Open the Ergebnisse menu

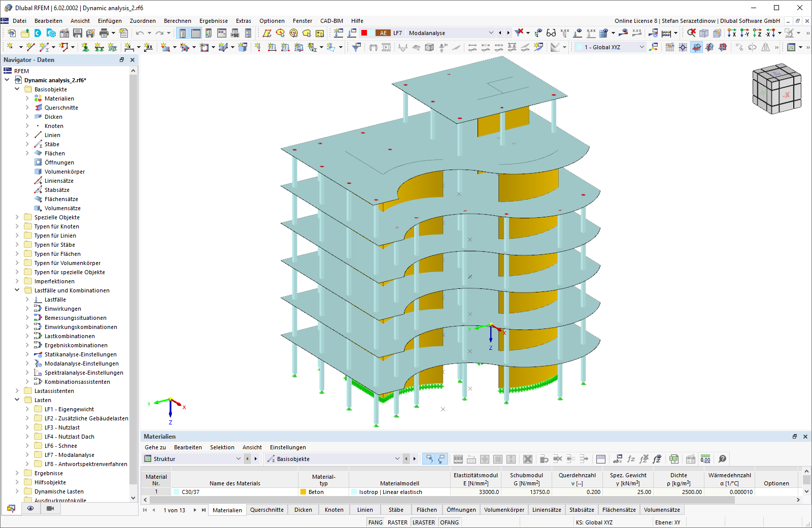pos(214,21)
